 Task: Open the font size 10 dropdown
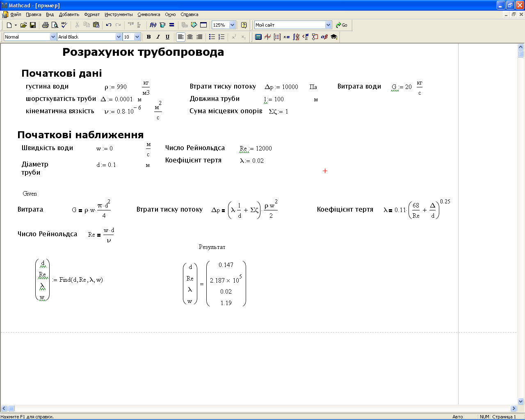tap(137, 37)
